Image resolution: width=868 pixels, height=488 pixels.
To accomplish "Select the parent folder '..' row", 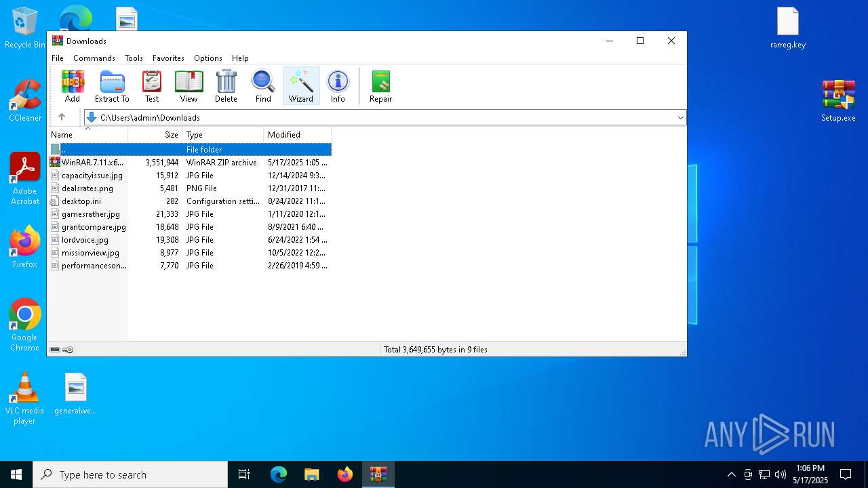I will pos(190,150).
